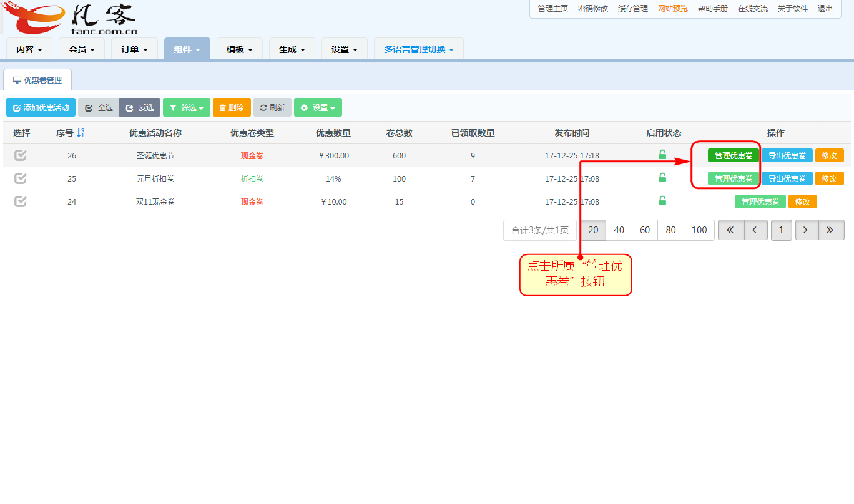
Task: Click 管理优惠卷 for 元旦折扣卷
Action: tap(734, 179)
